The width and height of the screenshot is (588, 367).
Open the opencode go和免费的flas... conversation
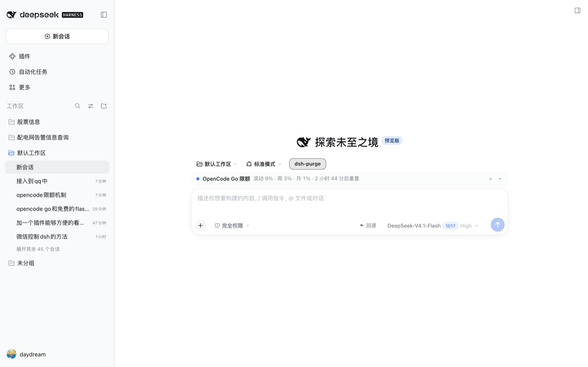57,209
